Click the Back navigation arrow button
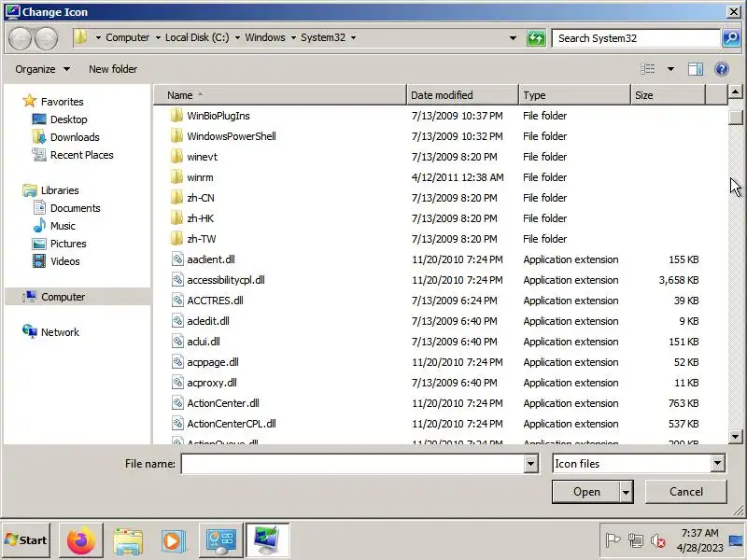Viewport: 747px width, 560px height. [21, 38]
